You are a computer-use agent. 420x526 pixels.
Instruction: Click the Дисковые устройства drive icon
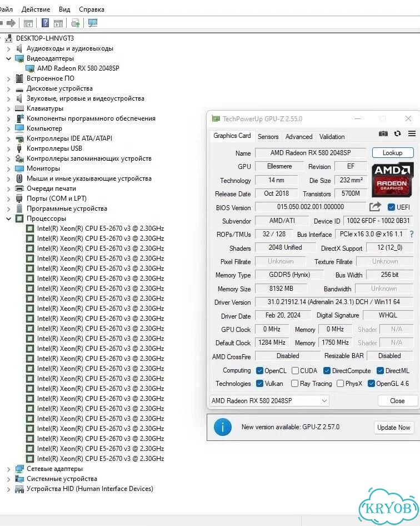(19, 89)
